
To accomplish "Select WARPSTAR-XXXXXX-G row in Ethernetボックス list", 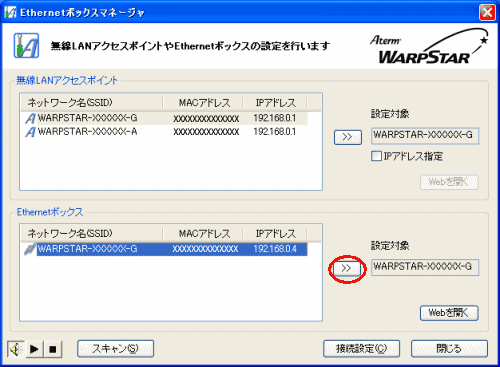I will (x=166, y=249).
